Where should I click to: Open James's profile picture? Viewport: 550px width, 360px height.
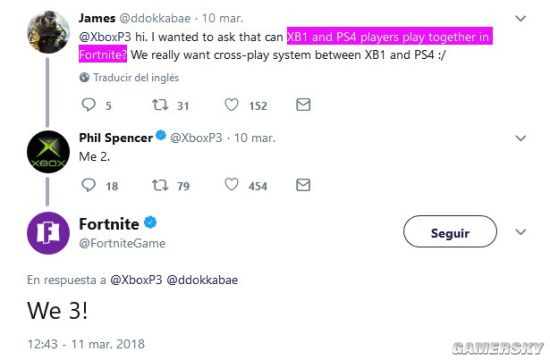click(x=48, y=32)
